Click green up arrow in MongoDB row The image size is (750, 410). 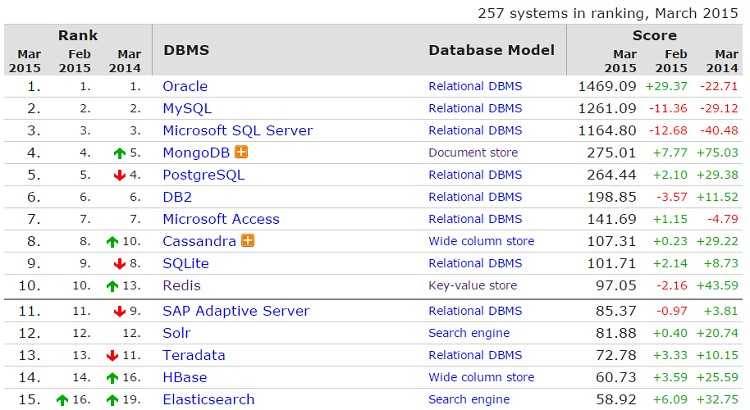point(119,153)
